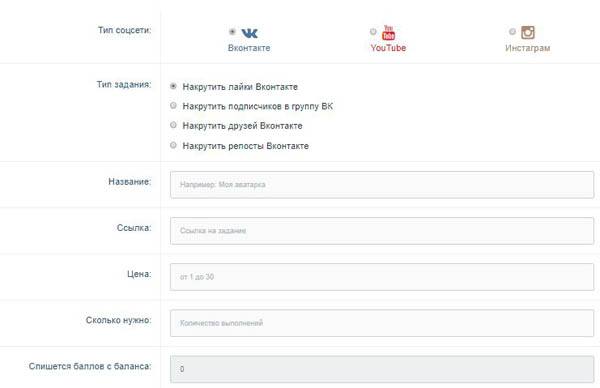Click the Спишется баллов с баланса field
This screenshot has width=600, height=388.
tap(382, 369)
